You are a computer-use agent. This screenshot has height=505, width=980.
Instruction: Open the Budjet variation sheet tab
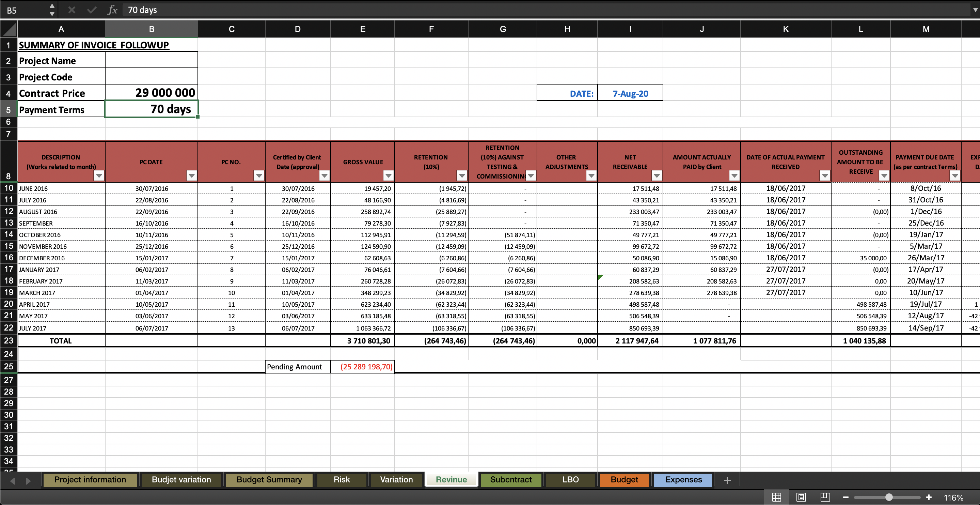click(181, 480)
